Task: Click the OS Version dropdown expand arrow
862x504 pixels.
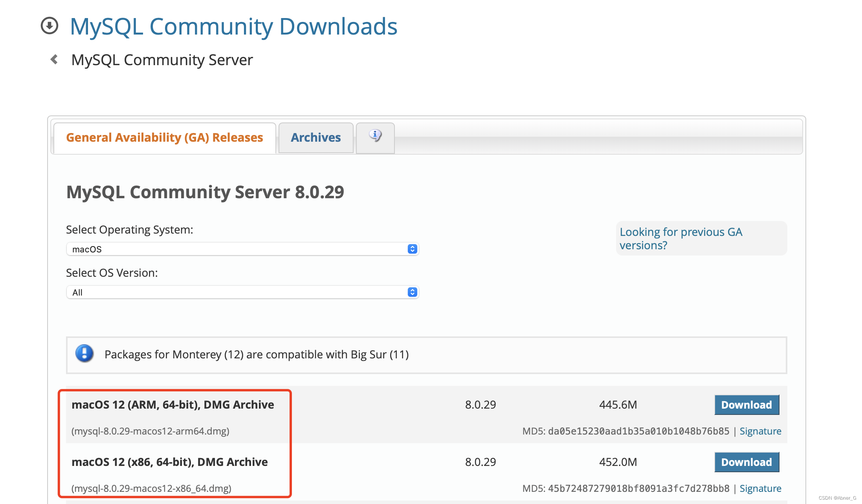Action: tap(413, 292)
